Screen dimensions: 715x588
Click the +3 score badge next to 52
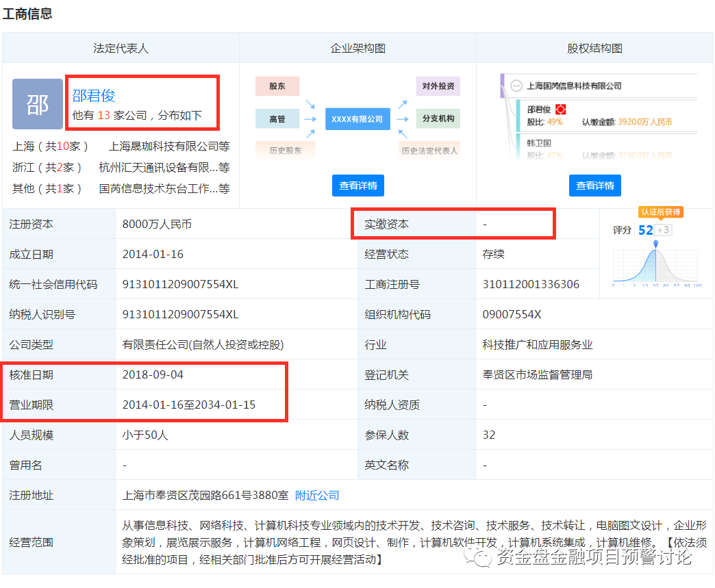click(664, 230)
